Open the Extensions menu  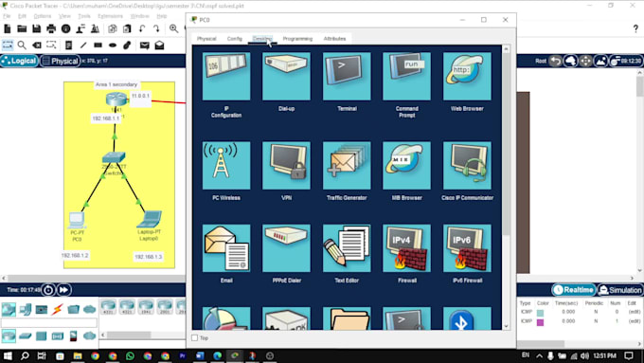(x=110, y=16)
